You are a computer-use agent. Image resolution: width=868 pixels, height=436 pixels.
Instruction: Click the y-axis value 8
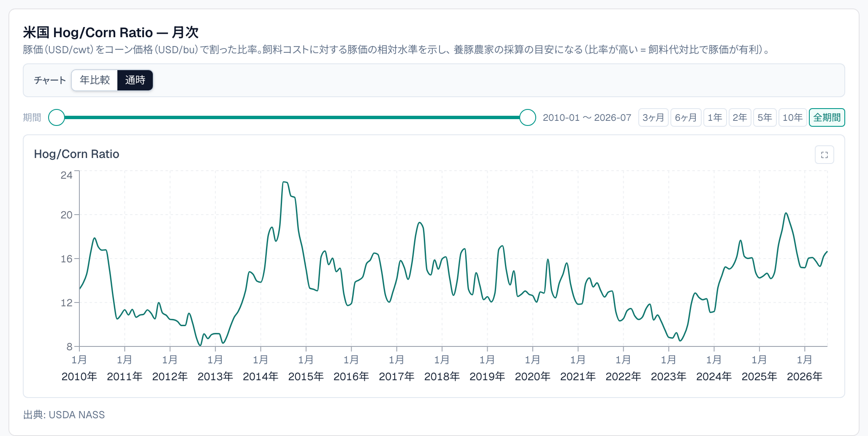[x=70, y=347]
